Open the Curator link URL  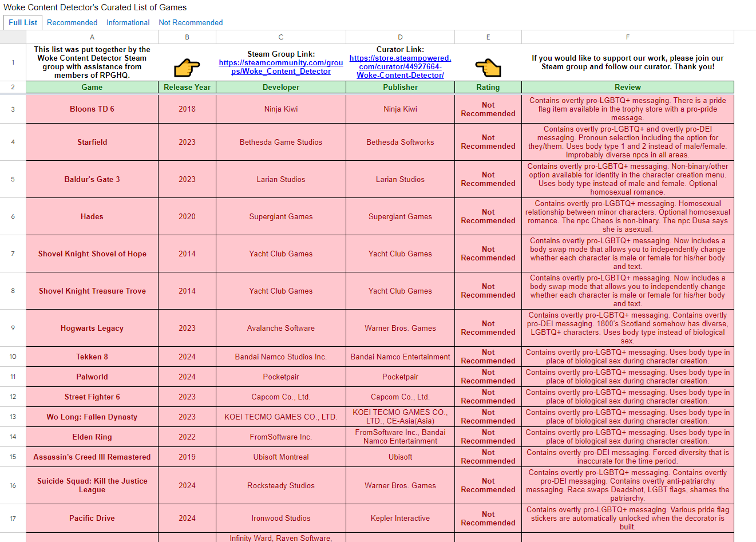(400, 66)
